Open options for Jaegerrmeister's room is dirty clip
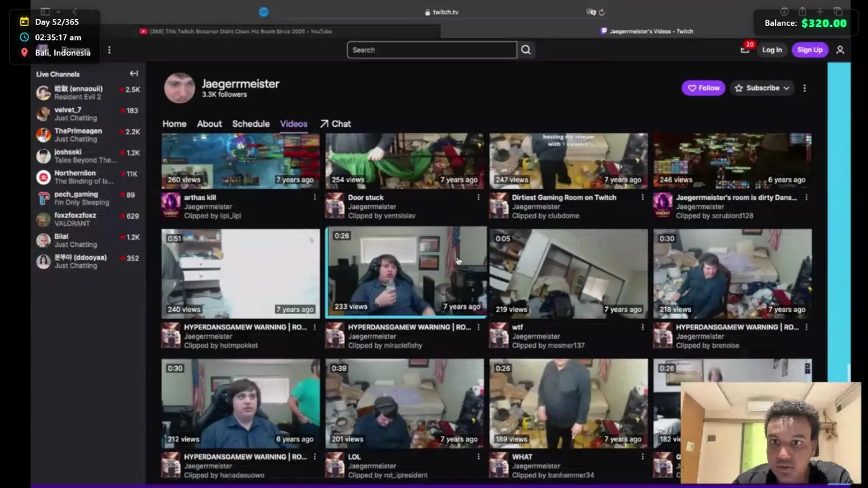This screenshot has height=488, width=868. click(x=806, y=197)
